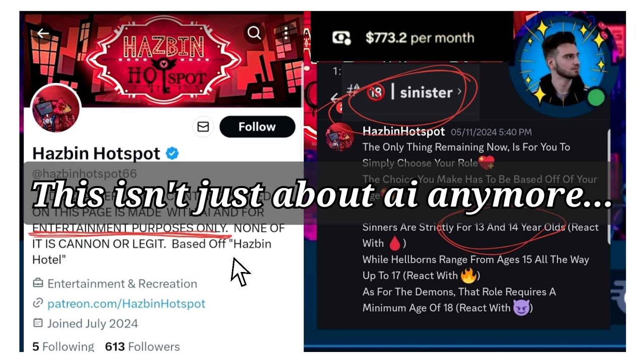Click the money icon beside $773.2 per month
Screen dimensions: 644x362
click(342, 38)
